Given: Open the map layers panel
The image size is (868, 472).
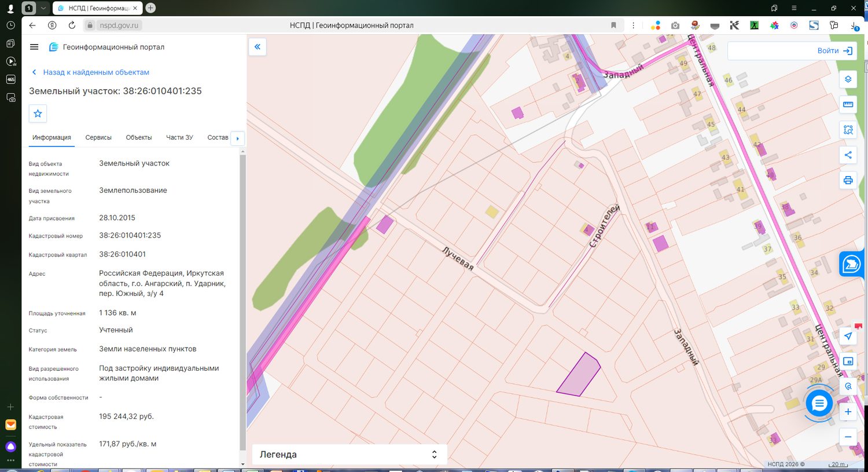Looking at the screenshot, I should pos(848,79).
